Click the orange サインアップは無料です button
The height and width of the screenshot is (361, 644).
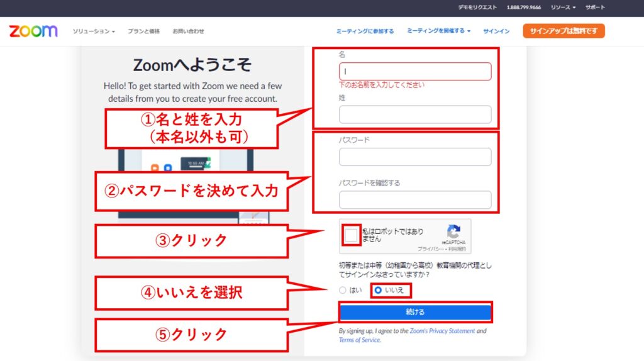point(563,31)
